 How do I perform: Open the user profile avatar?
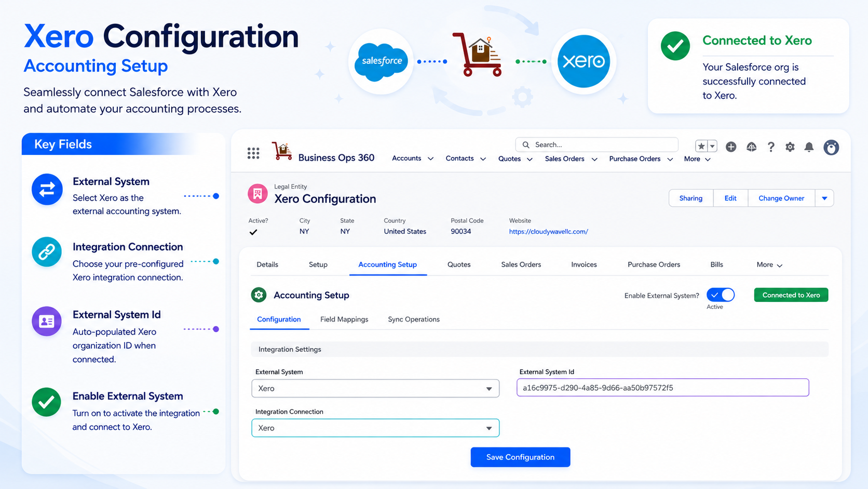[x=831, y=148]
